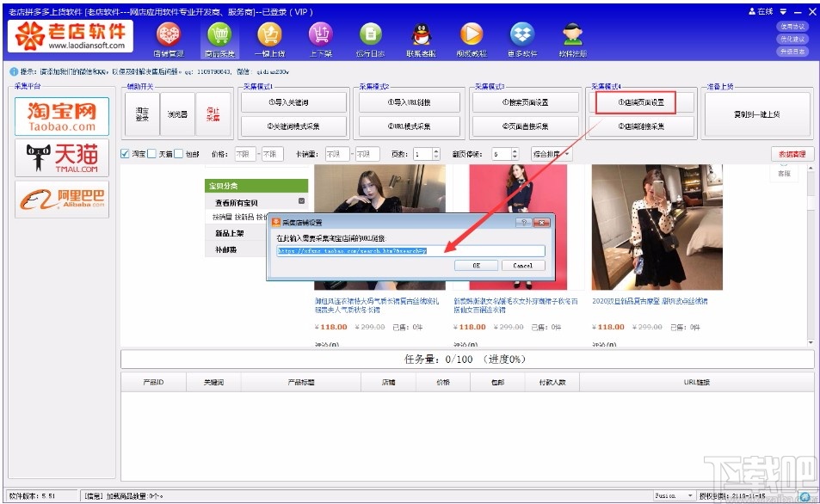Open the 一键上货 one-click upload icon

[269, 36]
